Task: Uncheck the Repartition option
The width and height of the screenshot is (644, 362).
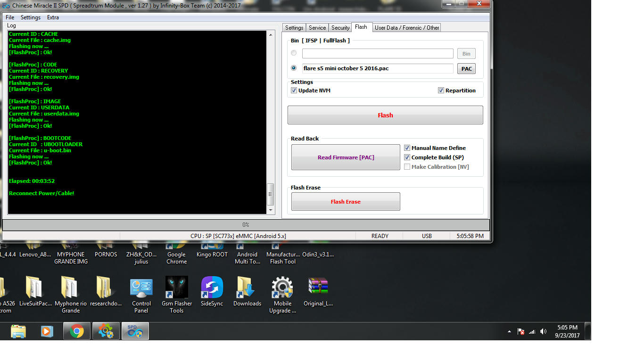Action: pyautogui.click(x=441, y=90)
